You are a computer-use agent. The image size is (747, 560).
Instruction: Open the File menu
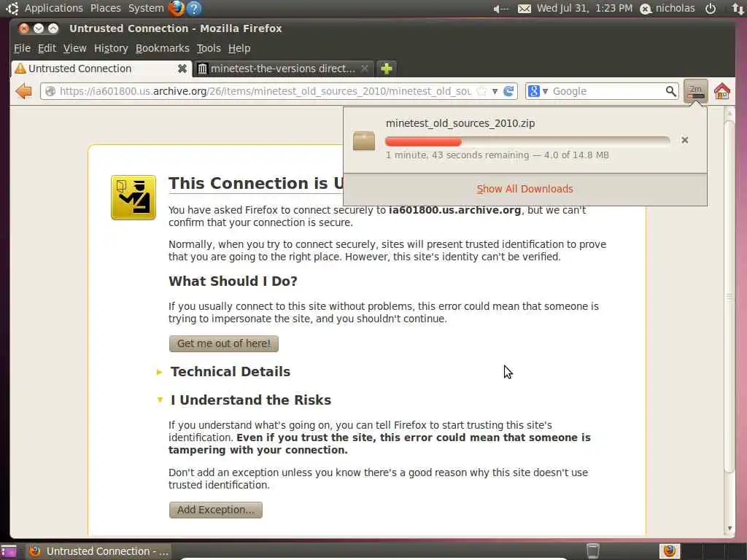pyautogui.click(x=22, y=48)
